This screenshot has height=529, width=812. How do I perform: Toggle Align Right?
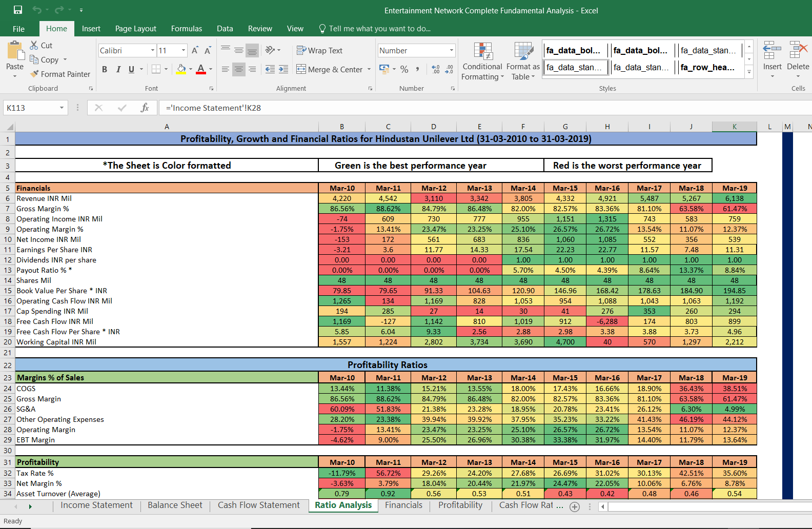click(252, 69)
